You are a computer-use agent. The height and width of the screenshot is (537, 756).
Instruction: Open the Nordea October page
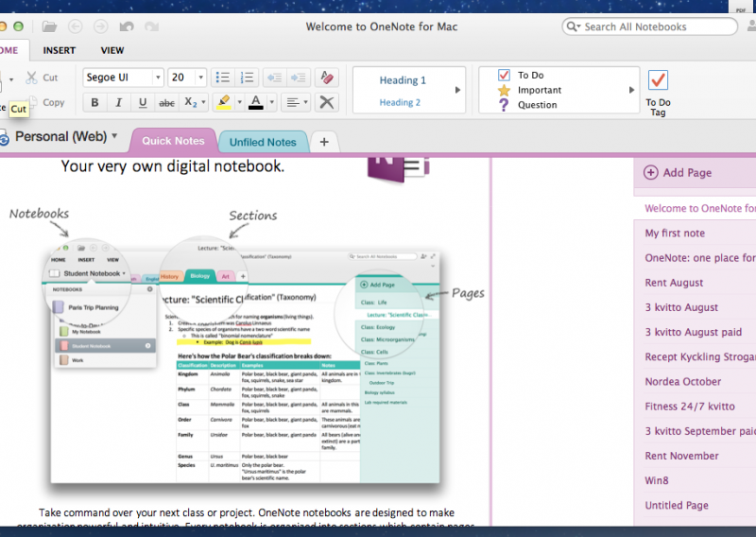click(696, 382)
